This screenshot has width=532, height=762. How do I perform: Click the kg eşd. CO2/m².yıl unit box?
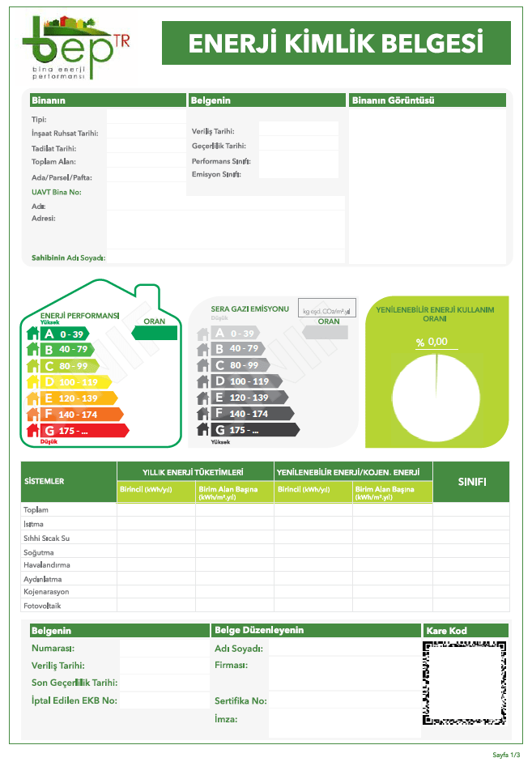pyautogui.click(x=326, y=308)
